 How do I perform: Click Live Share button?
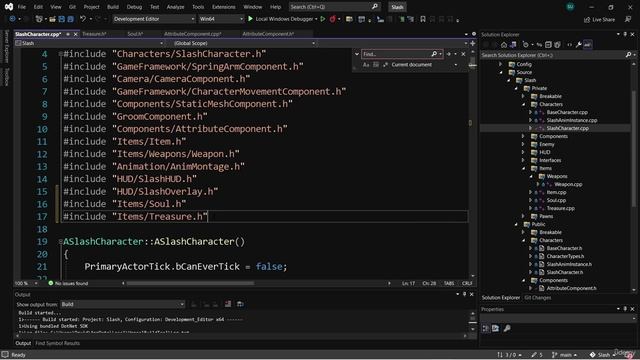click(x=600, y=19)
